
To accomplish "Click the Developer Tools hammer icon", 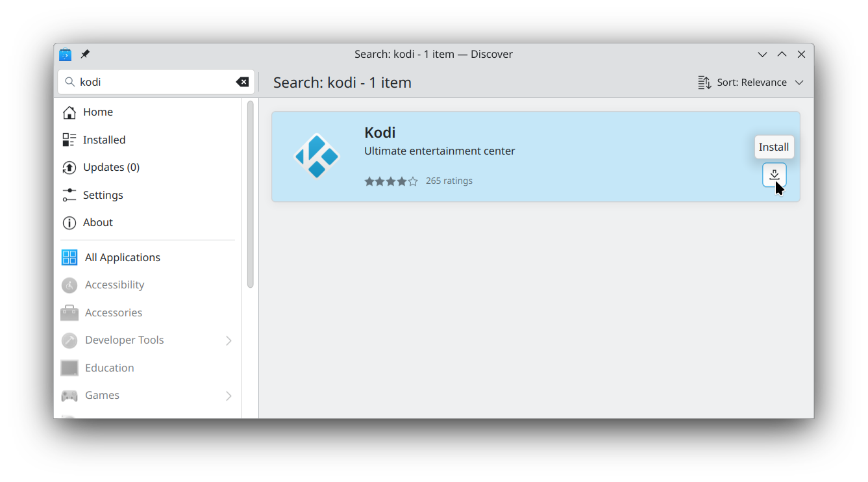I will coord(69,340).
